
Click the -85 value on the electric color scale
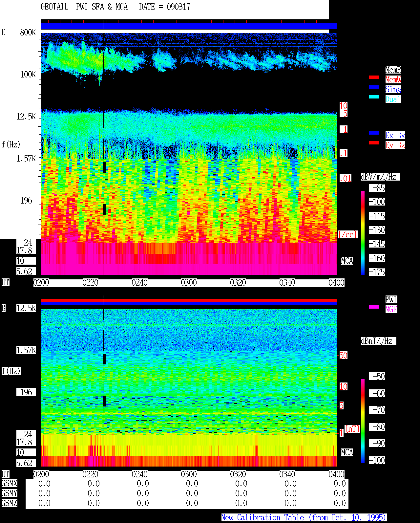[377, 188]
